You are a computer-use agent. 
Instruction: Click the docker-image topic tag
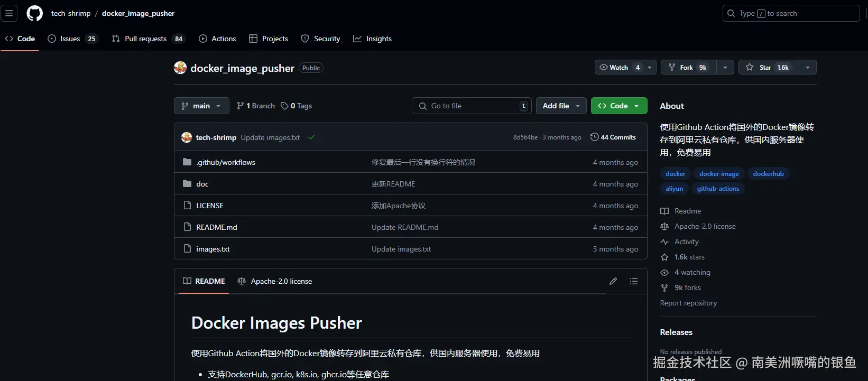[719, 174]
